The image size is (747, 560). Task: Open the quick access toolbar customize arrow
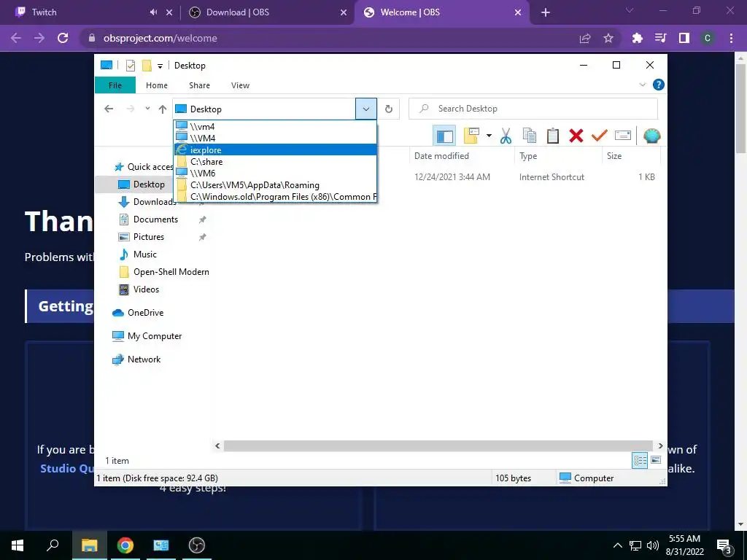click(x=160, y=66)
